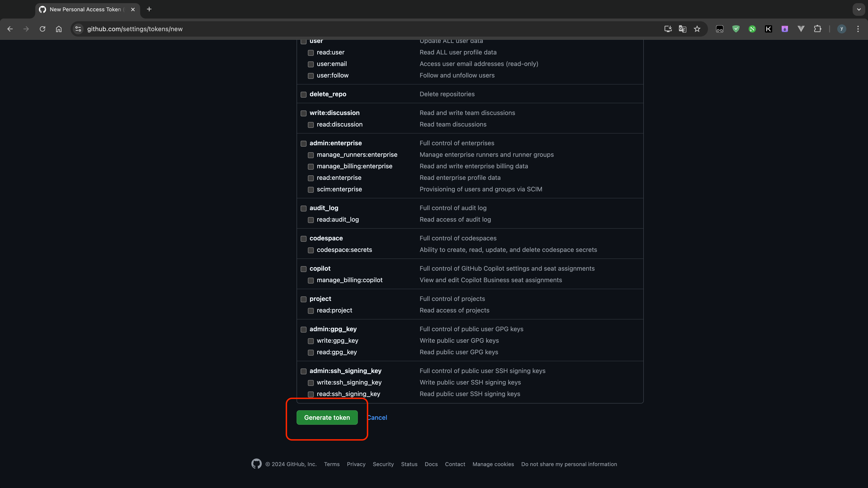Click the browser home icon
This screenshot has height=488, width=868.
click(59, 29)
